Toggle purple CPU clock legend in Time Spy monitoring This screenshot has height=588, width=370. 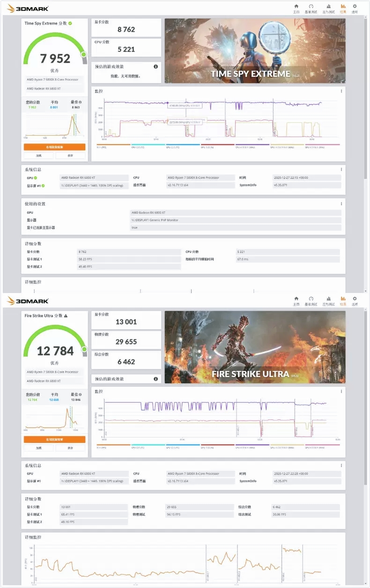click(252, 146)
